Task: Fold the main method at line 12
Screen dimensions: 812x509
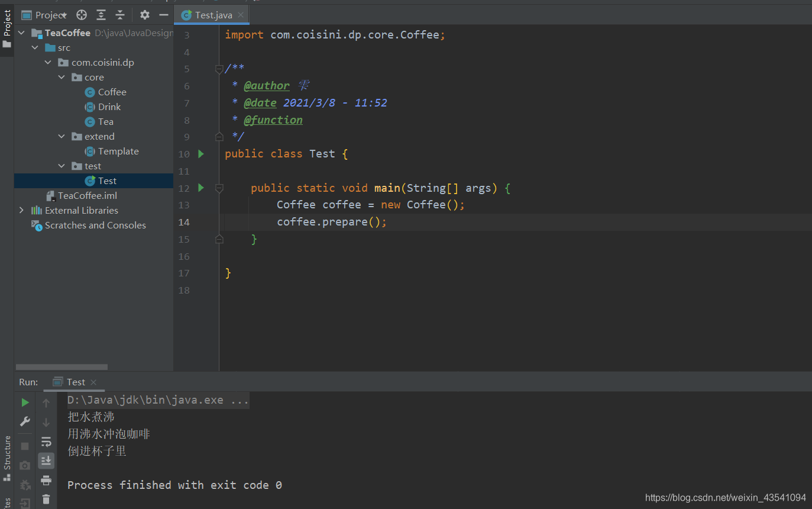Action: (219, 188)
